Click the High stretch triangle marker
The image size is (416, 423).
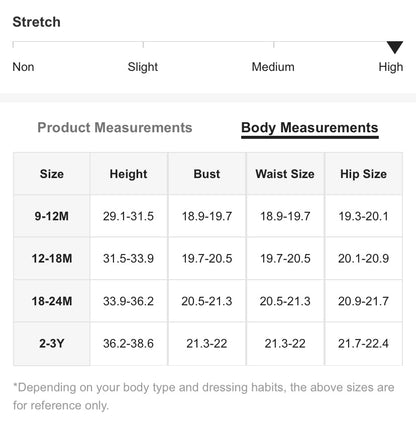(395, 47)
